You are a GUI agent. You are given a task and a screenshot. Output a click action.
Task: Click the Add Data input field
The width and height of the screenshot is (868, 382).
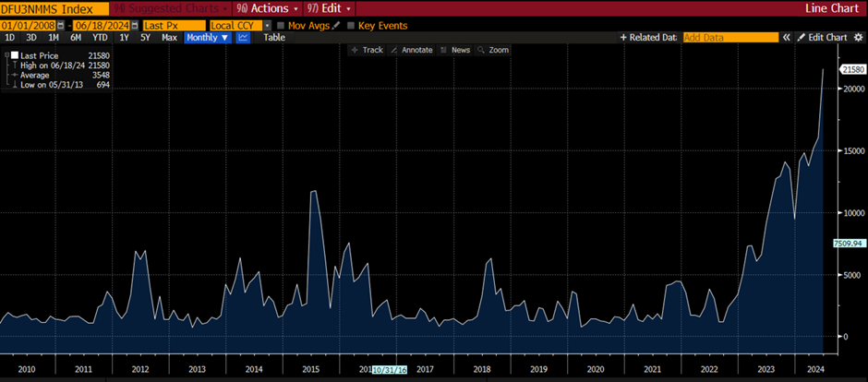729,38
